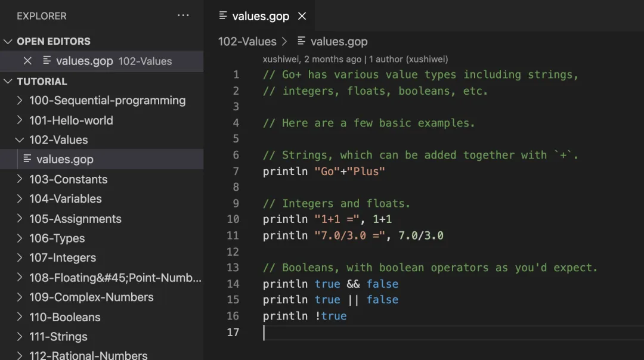Select values.gop file in Tutorial tree

click(x=64, y=159)
